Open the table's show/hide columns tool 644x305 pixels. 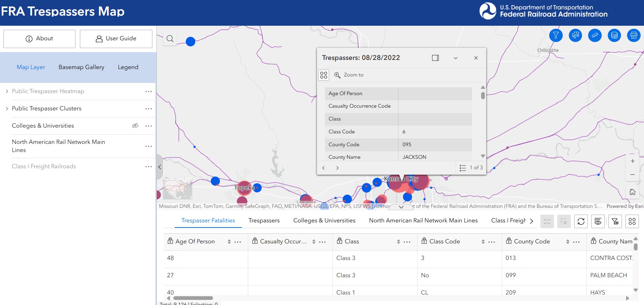pyautogui.click(x=598, y=222)
